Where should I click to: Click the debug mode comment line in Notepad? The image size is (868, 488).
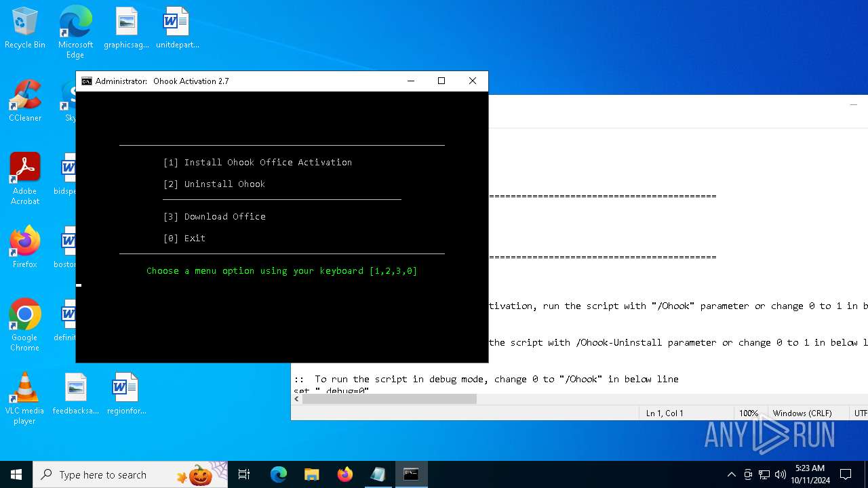click(486, 379)
